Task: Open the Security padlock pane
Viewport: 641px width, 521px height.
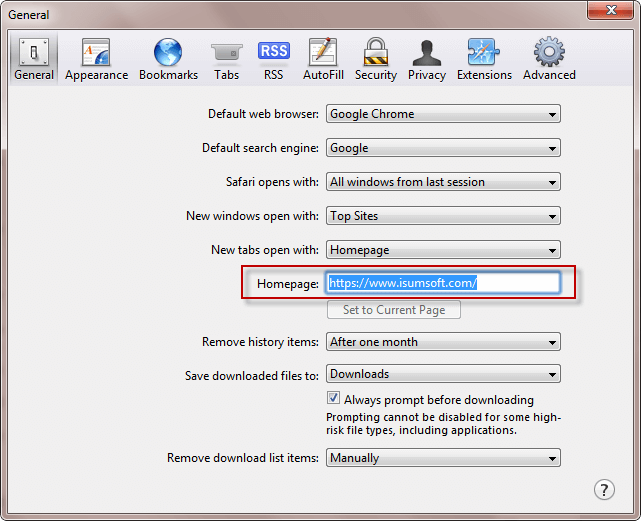Action: click(x=376, y=58)
